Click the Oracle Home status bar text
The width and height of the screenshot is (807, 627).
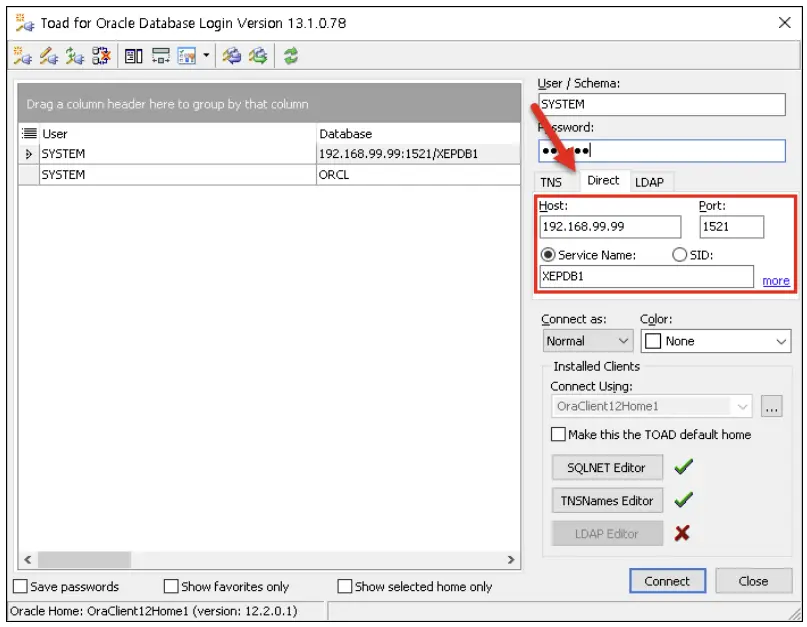coord(153,611)
